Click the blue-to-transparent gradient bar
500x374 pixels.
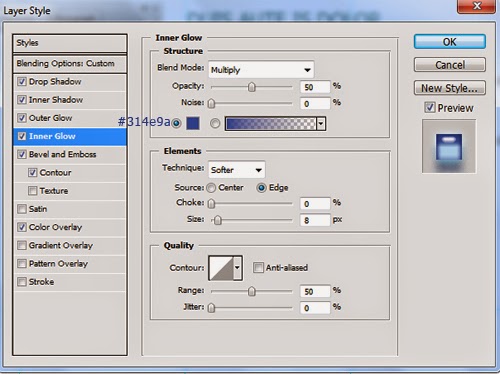coord(270,124)
